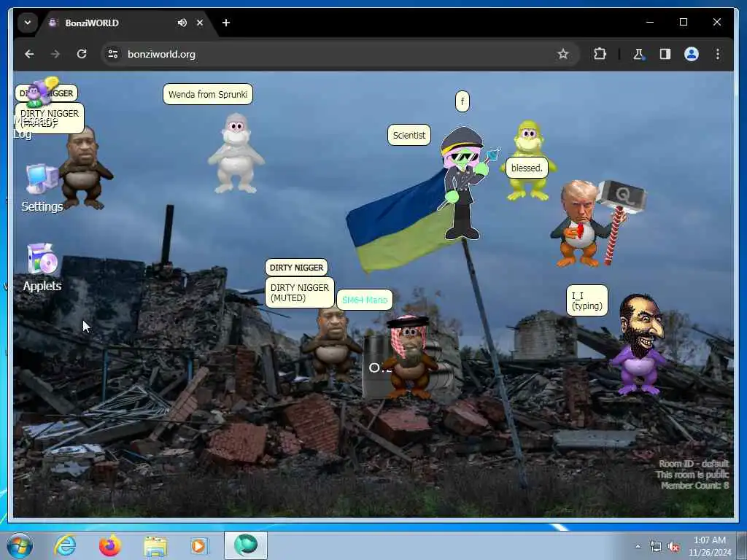Click the yellow-green bonzi saying blessed
Screen dimensions: 747x560
[528, 160]
